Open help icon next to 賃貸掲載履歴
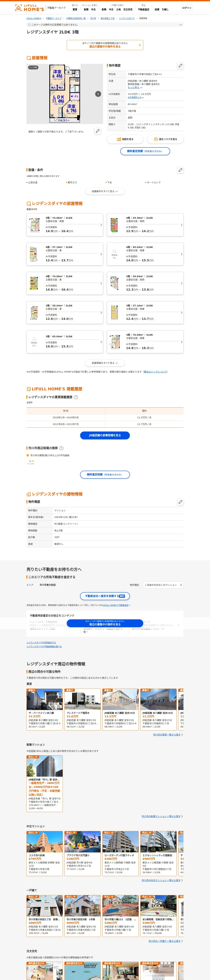The width and height of the screenshot is (210, 980). coord(76,397)
